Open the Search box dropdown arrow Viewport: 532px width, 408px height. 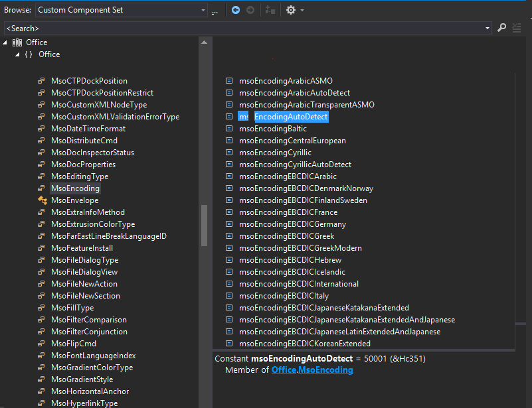click(x=488, y=28)
